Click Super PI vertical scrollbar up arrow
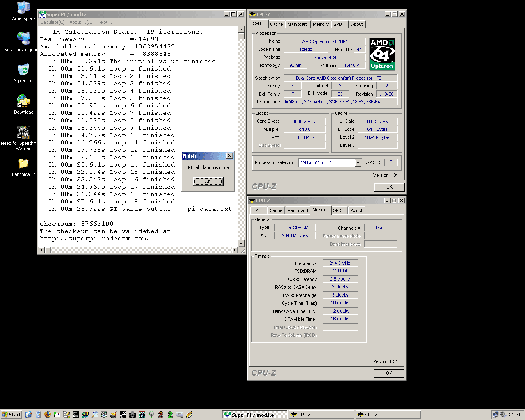525x420 pixels. 242,30
